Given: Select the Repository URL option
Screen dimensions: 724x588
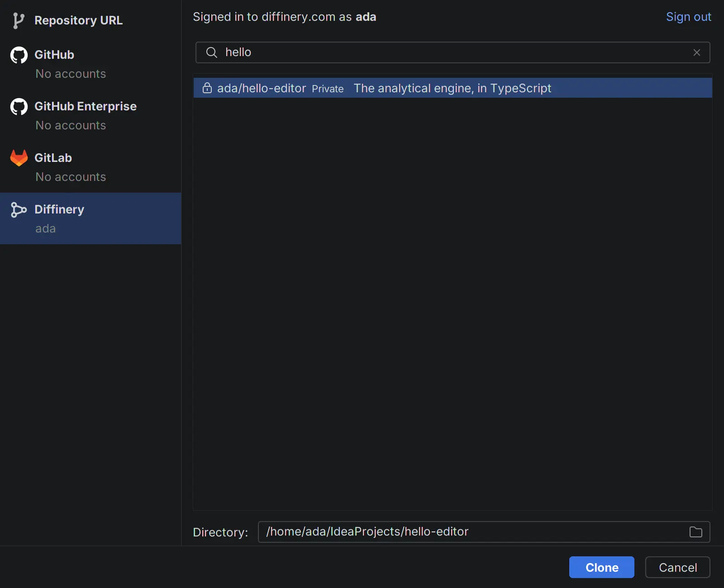Looking at the screenshot, I should pyautogui.click(x=90, y=20).
